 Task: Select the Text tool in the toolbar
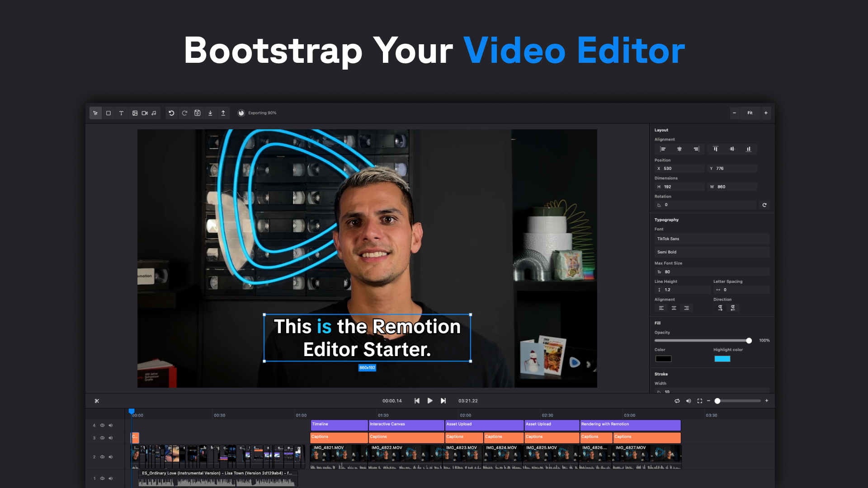(x=121, y=113)
